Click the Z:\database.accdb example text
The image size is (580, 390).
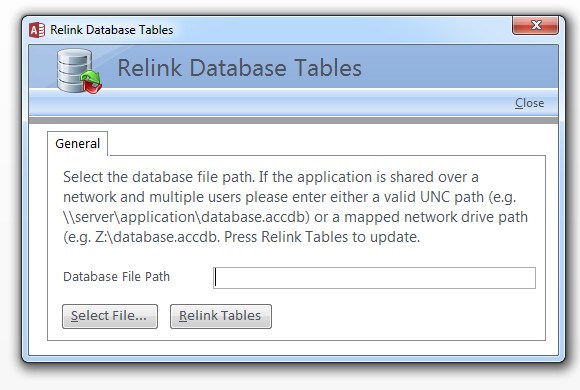(x=157, y=237)
